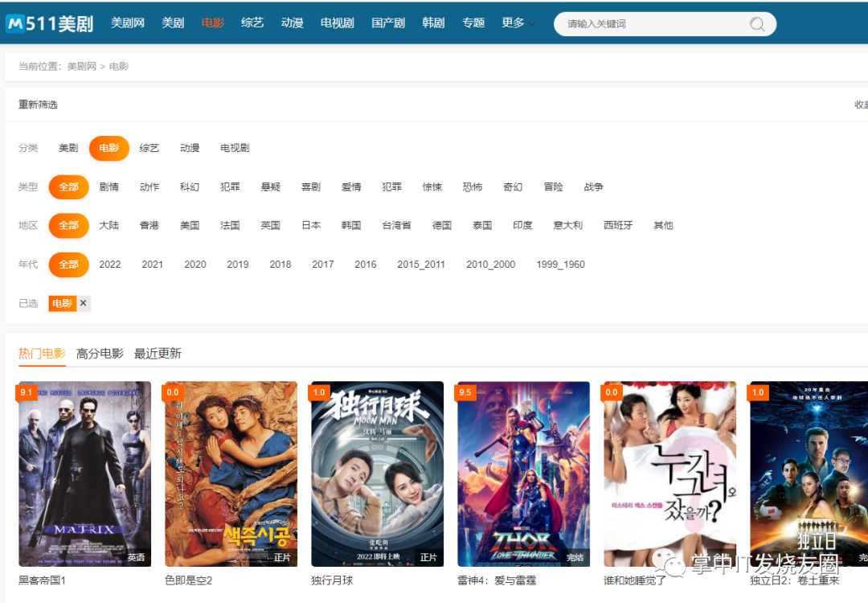Filter by 奇幻 genre
Image resolution: width=868 pixels, height=603 pixels.
click(x=513, y=187)
